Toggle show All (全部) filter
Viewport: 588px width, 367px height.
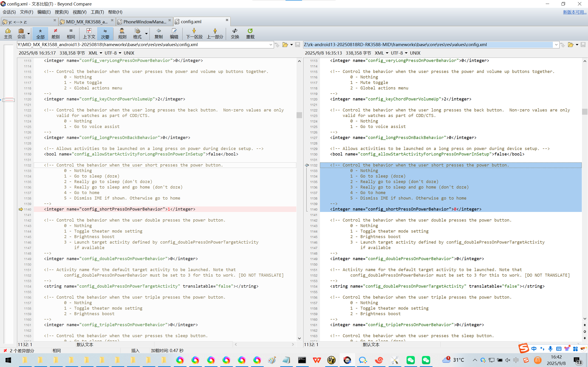point(40,33)
